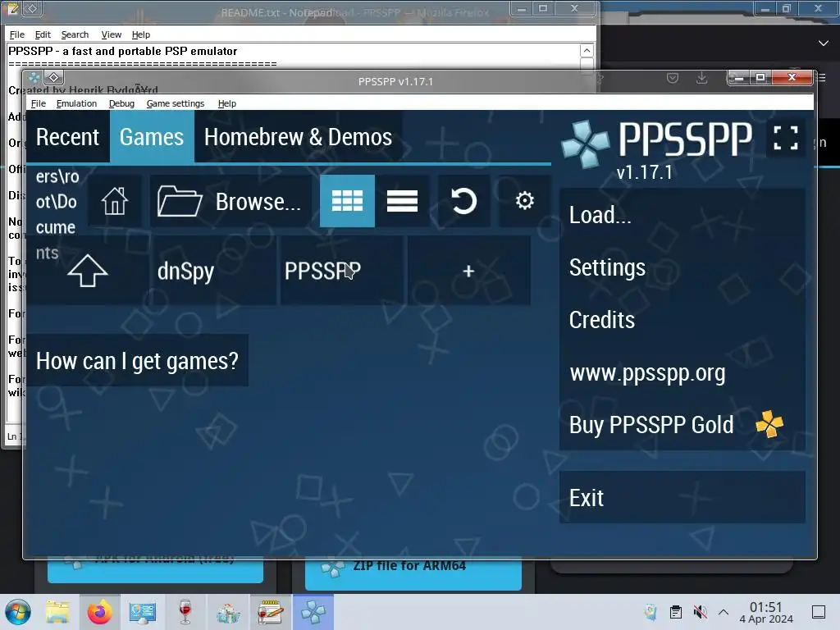
Task: Unmute the volume tray icon
Action: 700,612
